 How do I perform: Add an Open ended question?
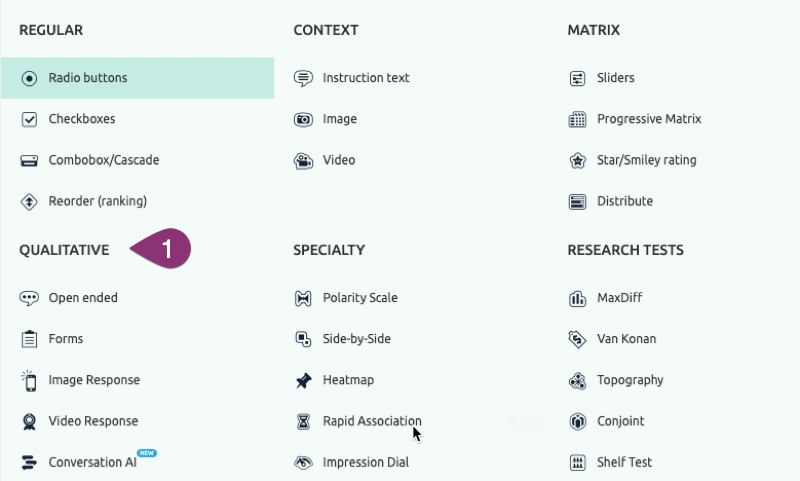pyautogui.click(x=83, y=298)
